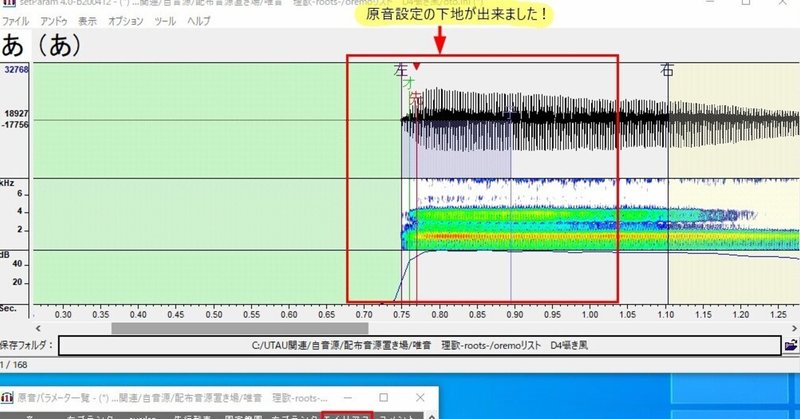Click the 0.75 tick on the time axis
Viewport: 800px width, 419px height.
coord(402,314)
